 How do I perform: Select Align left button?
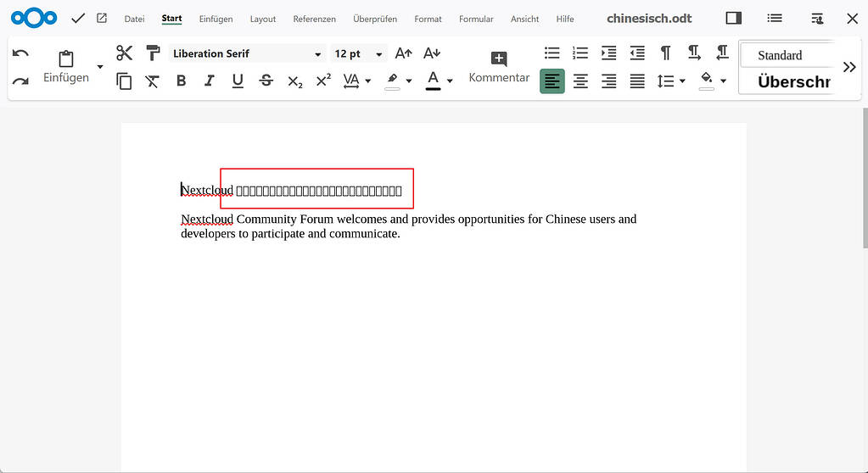coord(552,81)
